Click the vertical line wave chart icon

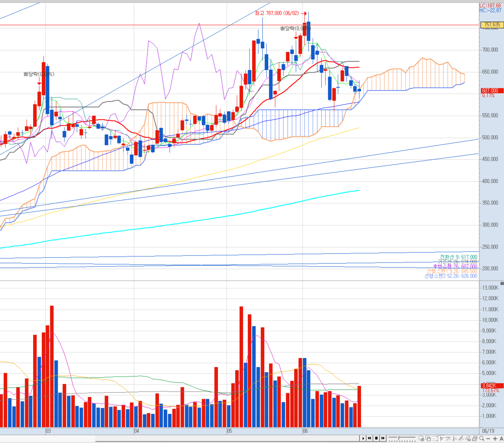[455, 439]
